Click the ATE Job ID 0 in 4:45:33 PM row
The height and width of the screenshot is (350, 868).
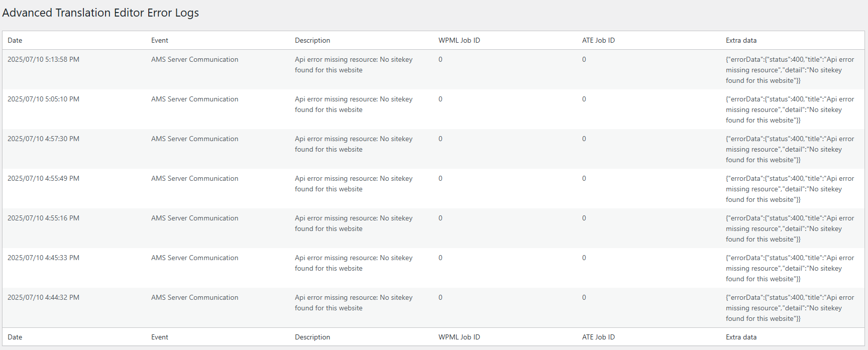pyautogui.click(x=584, y=258)
